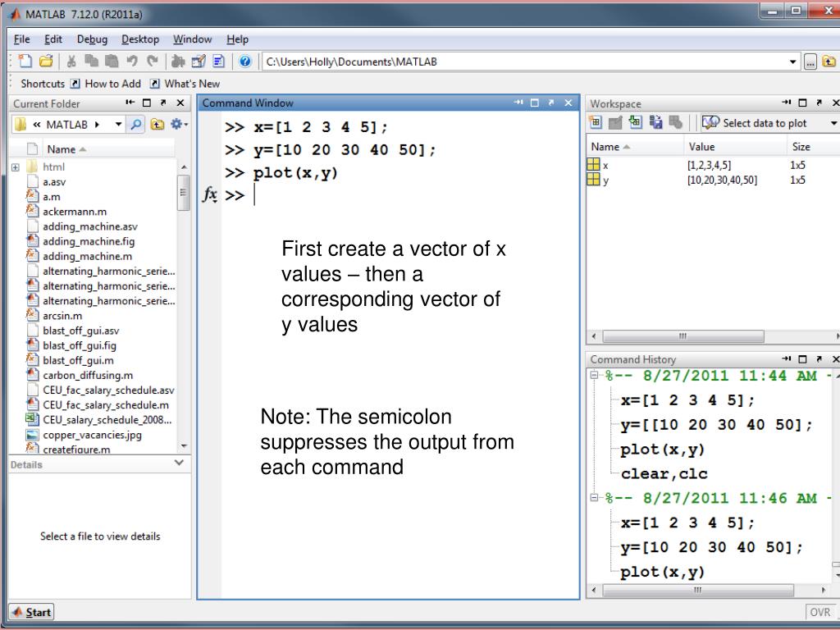Create a new script with the New icon
This screenshot has height=630, width=840.
tap(25, 62)
